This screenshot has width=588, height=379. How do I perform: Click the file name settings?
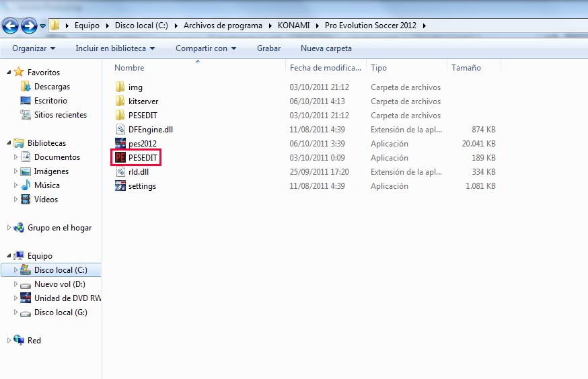click(x=142, y=186)
